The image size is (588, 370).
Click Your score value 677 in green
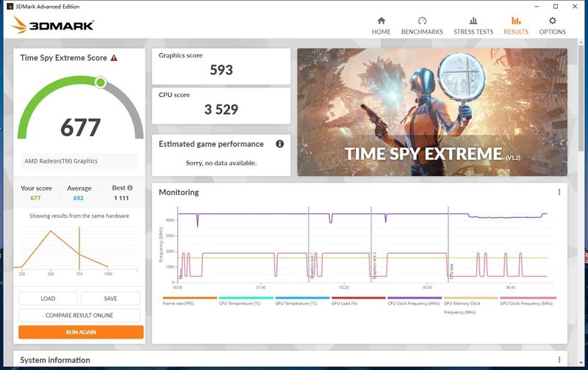(x=35, y=198)
